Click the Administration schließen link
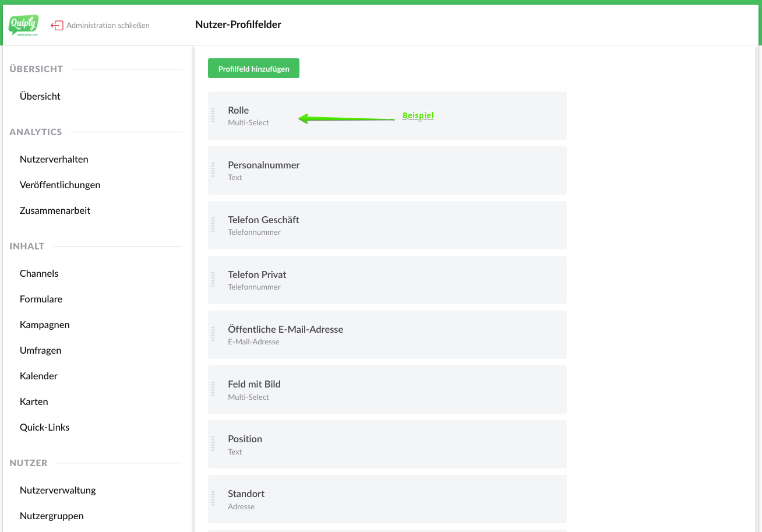 click(x=108, y=26)
